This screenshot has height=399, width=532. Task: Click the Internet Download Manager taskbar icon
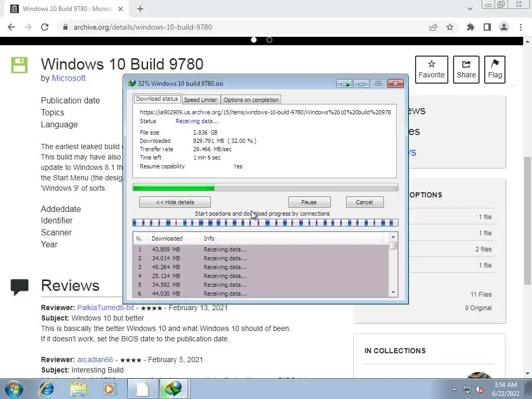click(174, 389)
